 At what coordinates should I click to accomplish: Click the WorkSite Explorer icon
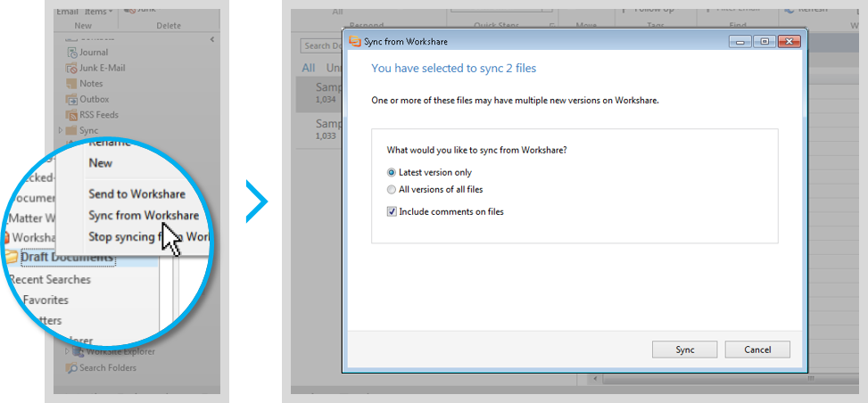(x=79, y=351)
